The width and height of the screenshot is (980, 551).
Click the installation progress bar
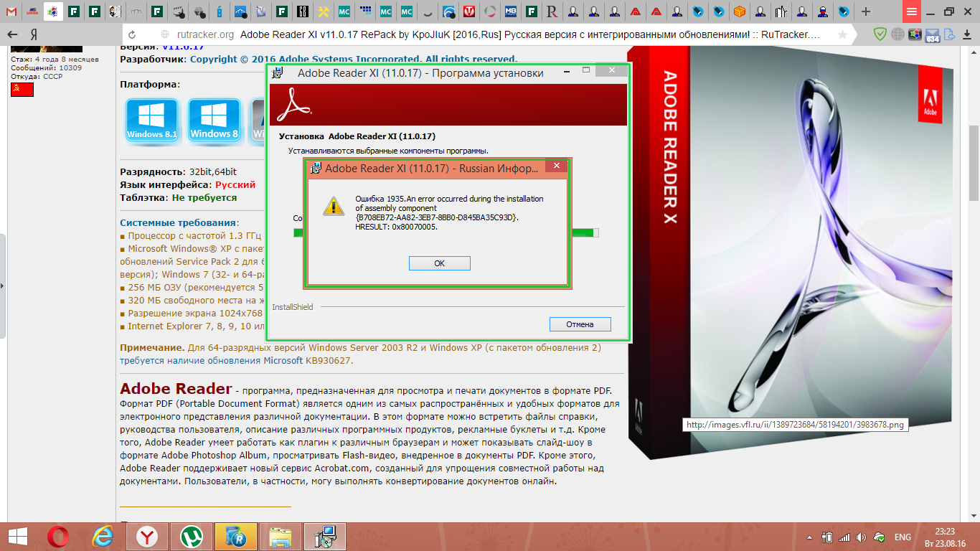(x=446, y=232)
